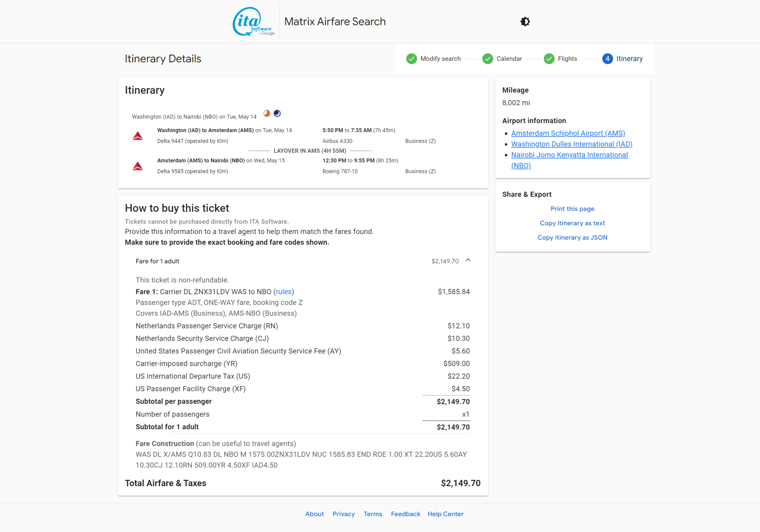Collapse the Fare for 1 adult section
This screenshot has height=532, width=760.
pos(468,260)
